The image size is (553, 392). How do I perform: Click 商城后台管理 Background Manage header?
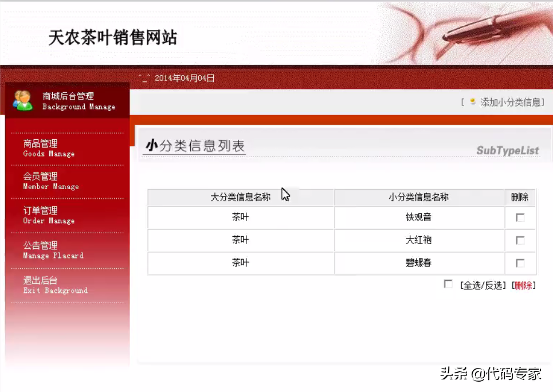[x=79, y=101]
